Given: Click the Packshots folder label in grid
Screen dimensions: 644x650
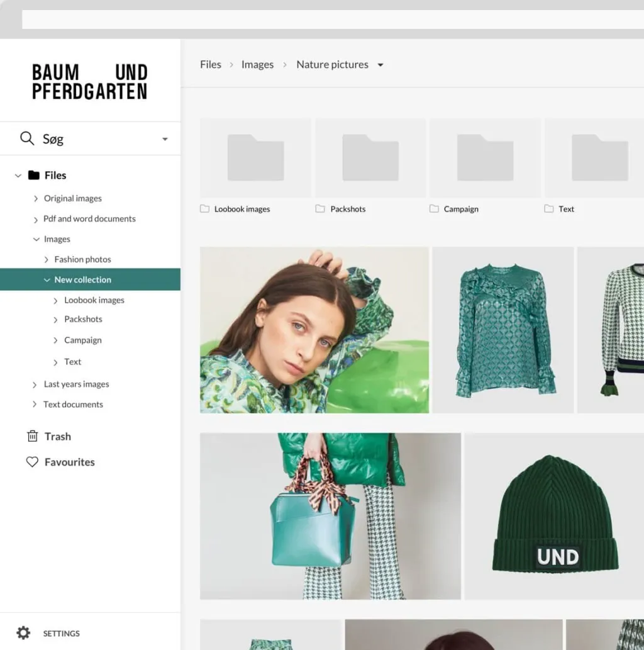Looking at the screenshot, I should [348, 209].
